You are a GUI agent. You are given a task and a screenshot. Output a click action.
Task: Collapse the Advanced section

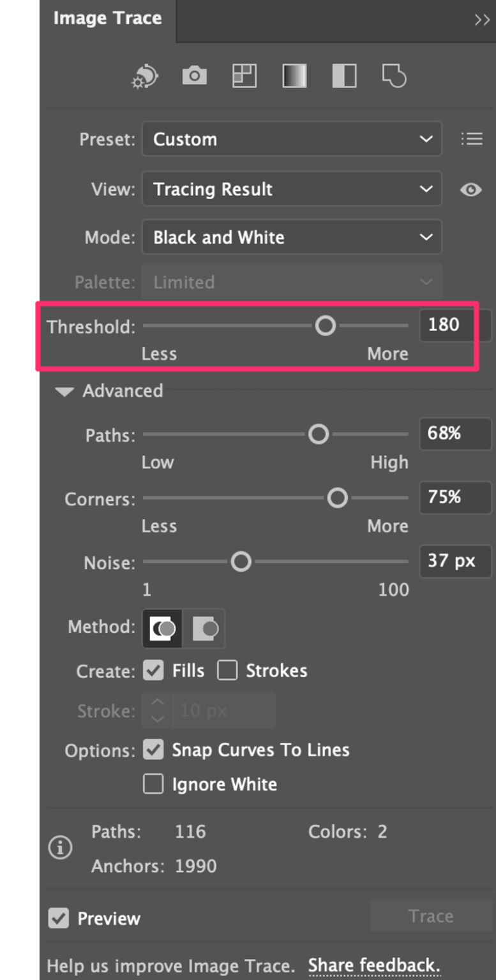point(63,392)
